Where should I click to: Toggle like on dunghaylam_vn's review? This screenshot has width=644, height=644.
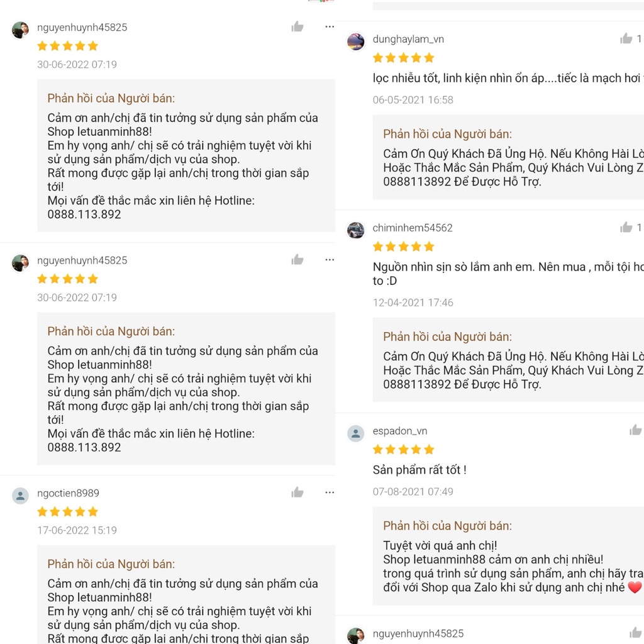click(x=626, y=39)
